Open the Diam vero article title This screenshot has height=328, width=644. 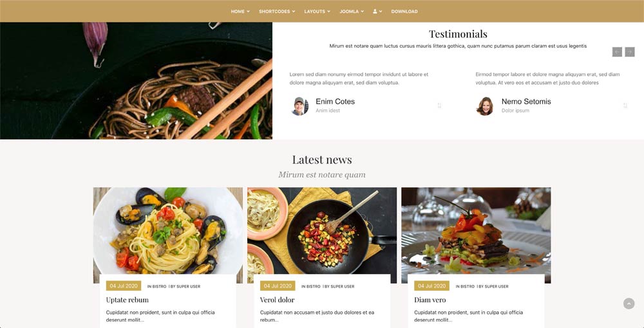coord(430,300)
